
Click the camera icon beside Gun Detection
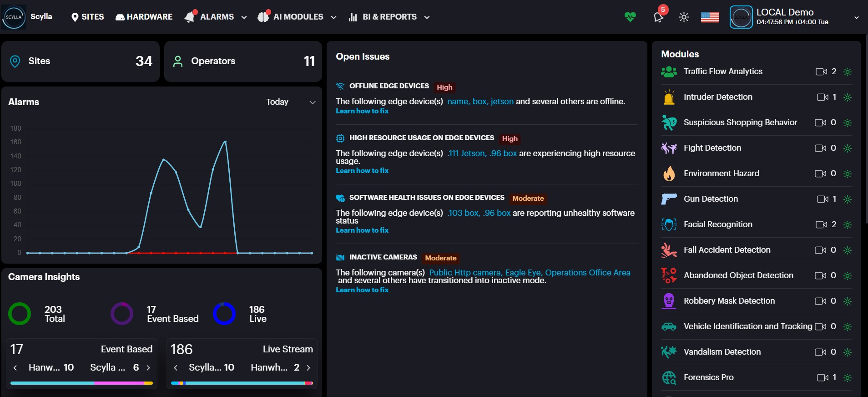pos(823,199)
